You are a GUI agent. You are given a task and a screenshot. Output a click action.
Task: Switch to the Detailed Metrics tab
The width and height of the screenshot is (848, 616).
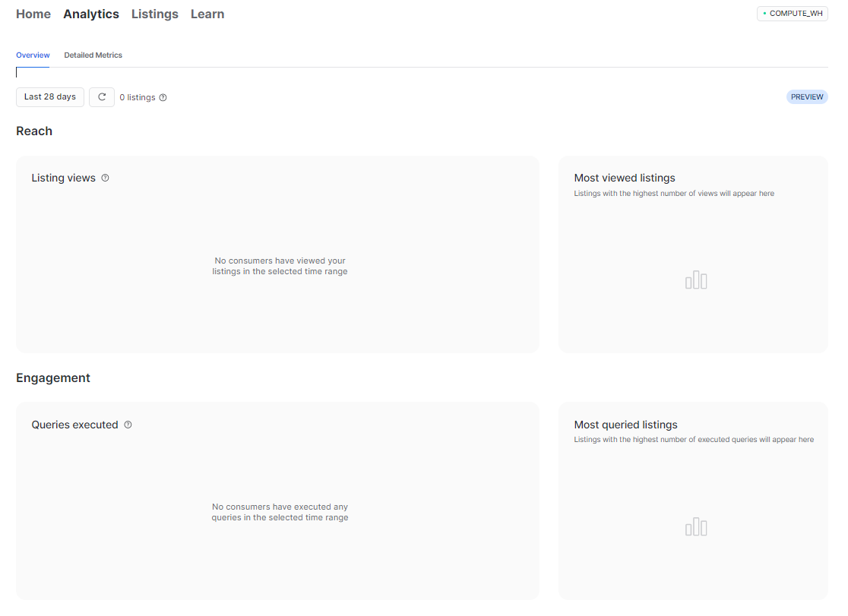pyautogui.click(x=93, y=55)
